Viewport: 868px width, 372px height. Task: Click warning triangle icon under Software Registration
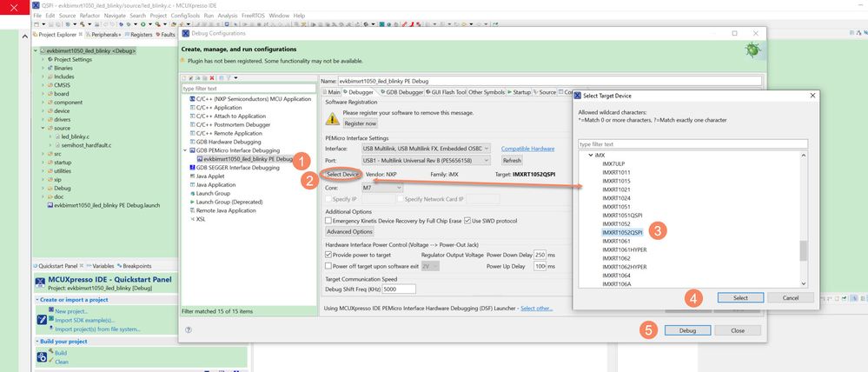(332, 118)
